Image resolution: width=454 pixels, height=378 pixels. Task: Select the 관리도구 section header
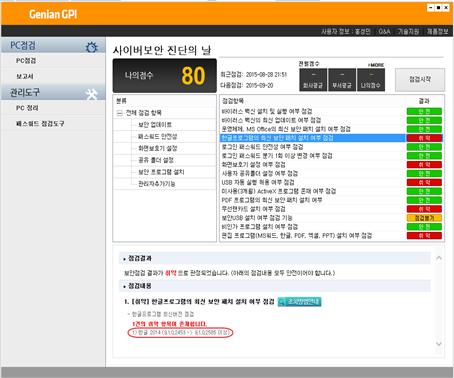tap(53, 92)
